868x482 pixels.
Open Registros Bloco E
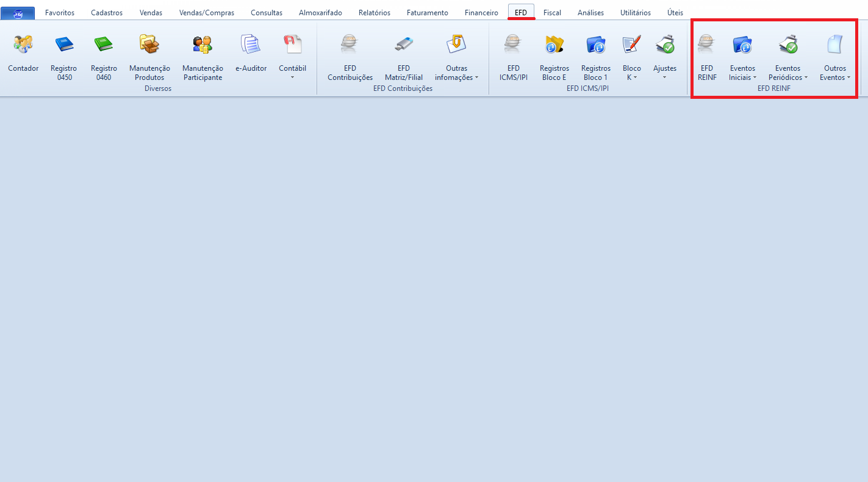point(554,45)
